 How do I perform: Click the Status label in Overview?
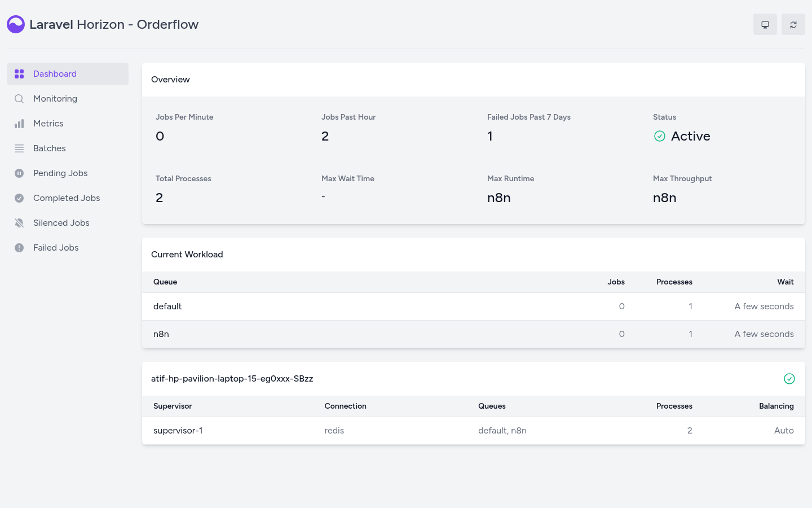tap(664, 117)
